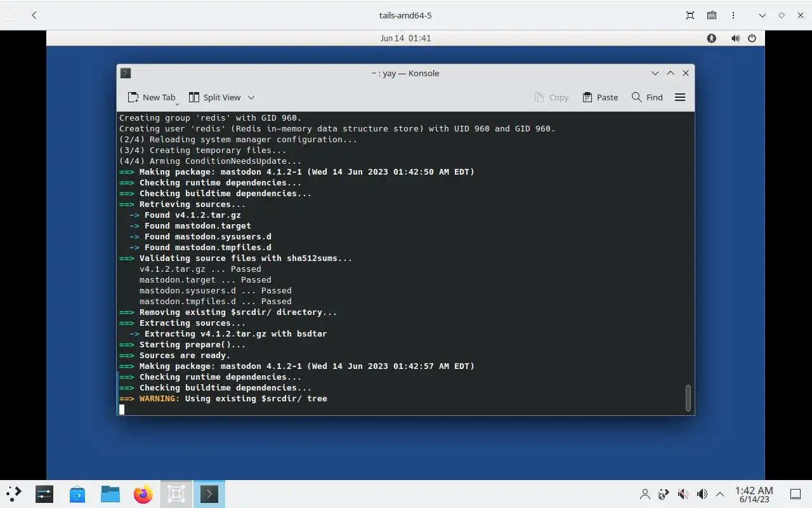This screenshot has width=812, height=508.
Task: Close the tails-amd64-5 viewer window
Action: point(800,15)
